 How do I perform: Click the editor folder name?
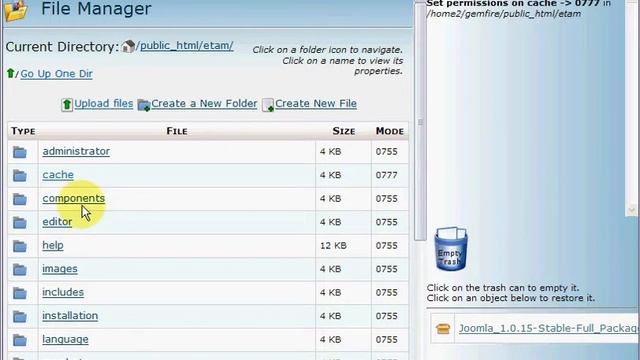tap(57, 222)
